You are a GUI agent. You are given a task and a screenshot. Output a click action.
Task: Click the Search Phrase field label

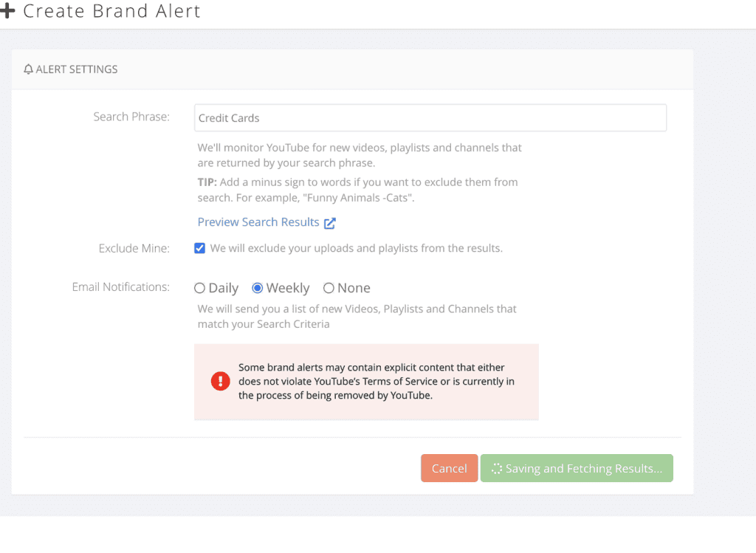click(131, 117)
